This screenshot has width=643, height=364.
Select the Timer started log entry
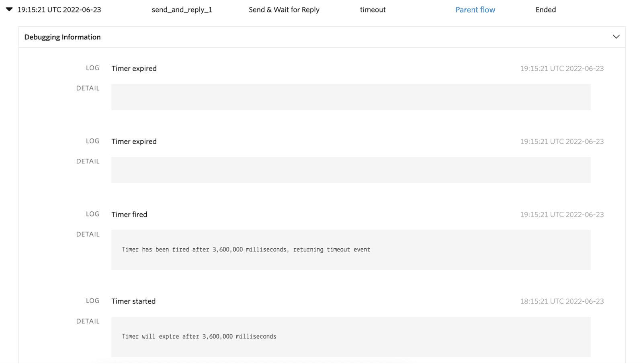click(133, 301)
